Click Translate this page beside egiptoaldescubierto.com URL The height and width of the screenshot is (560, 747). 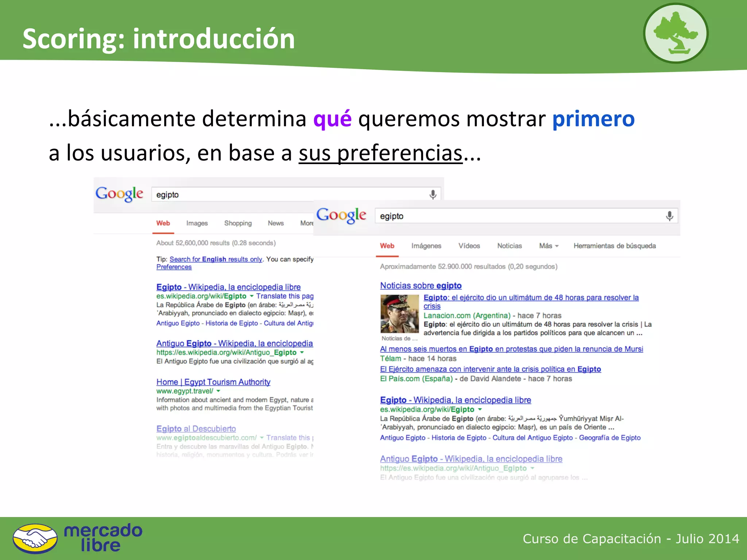pyautogui.click(x=290, y=437)
